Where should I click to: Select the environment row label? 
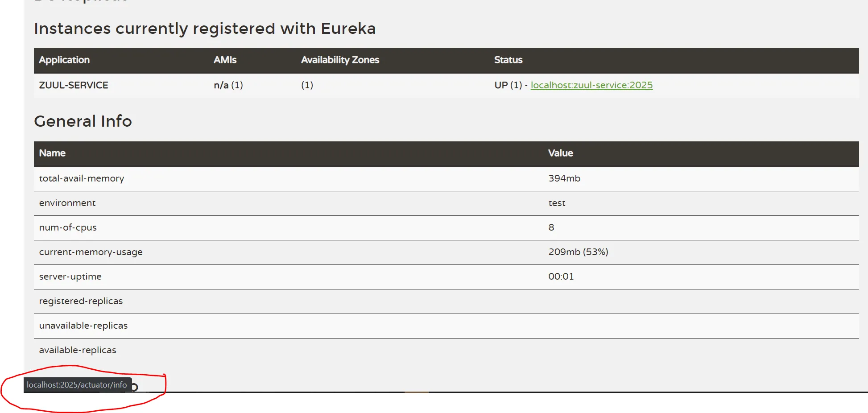pos(67,203)
